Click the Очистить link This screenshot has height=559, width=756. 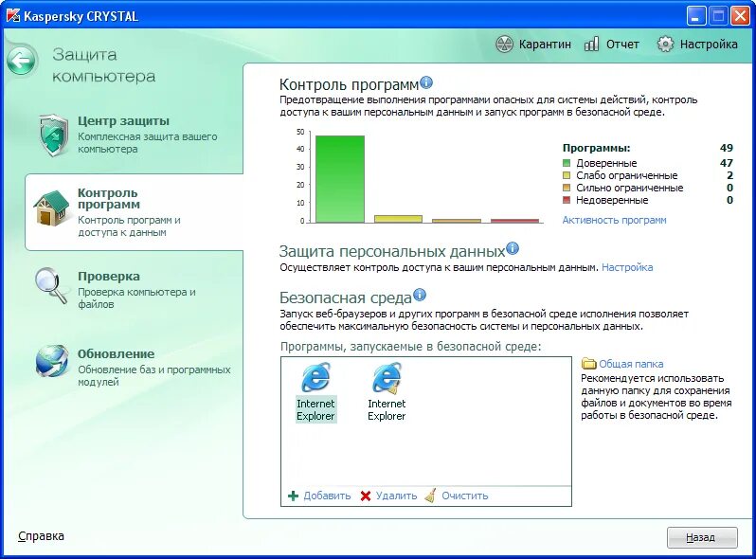465,496
